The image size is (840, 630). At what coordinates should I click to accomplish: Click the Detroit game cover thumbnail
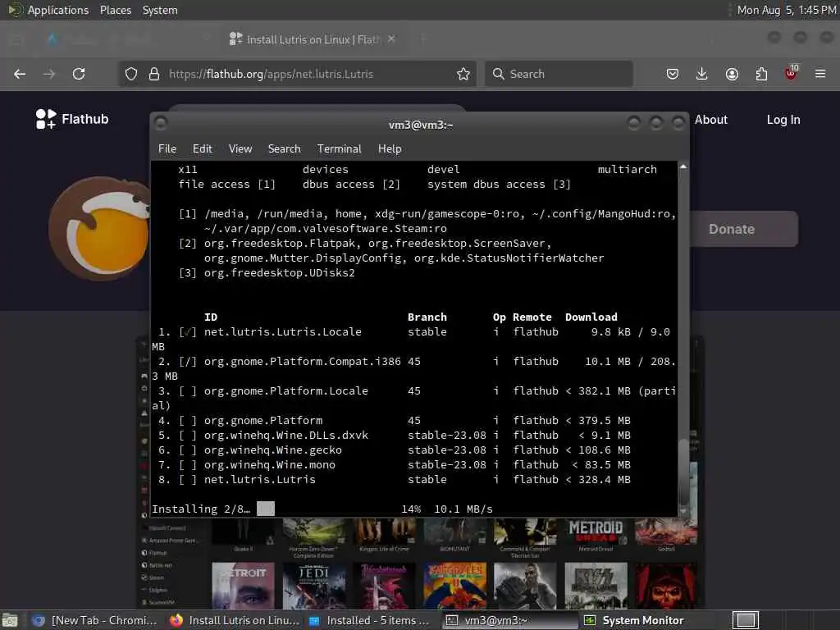coord(243,586)
